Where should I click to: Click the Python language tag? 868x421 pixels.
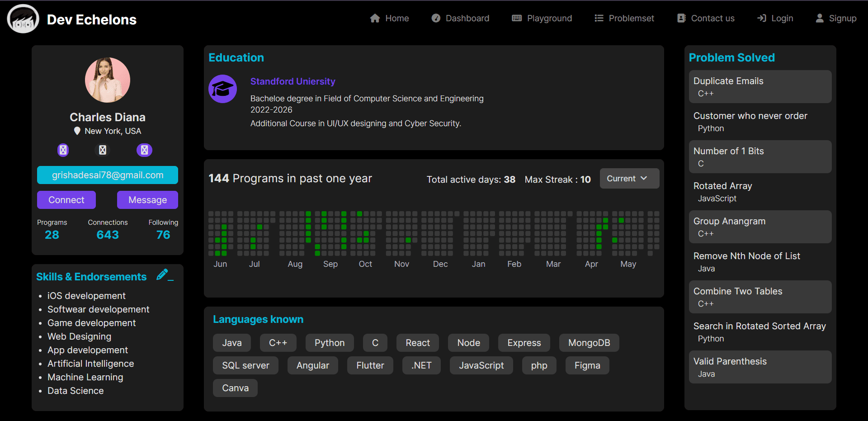[x=330, y=343]
